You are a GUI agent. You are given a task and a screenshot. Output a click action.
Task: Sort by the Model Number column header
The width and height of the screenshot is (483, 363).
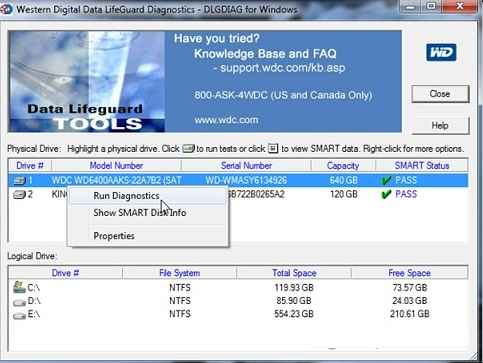(x=116, y=166)
